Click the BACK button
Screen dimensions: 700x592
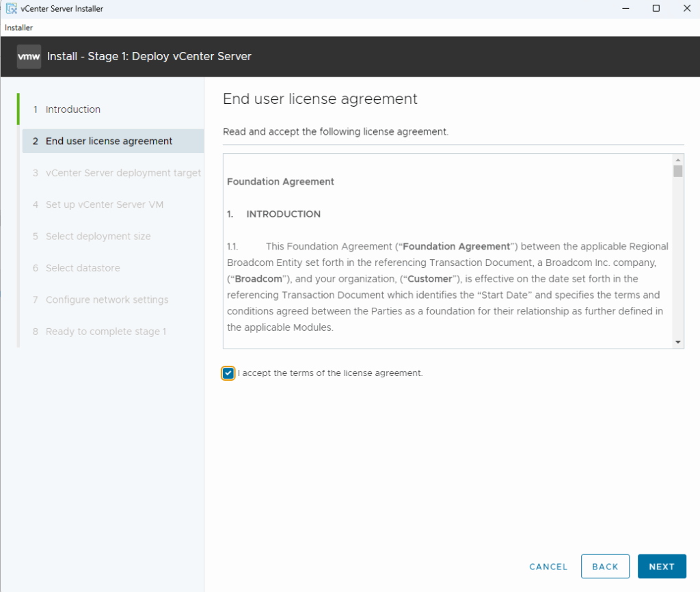click(606, 567)
